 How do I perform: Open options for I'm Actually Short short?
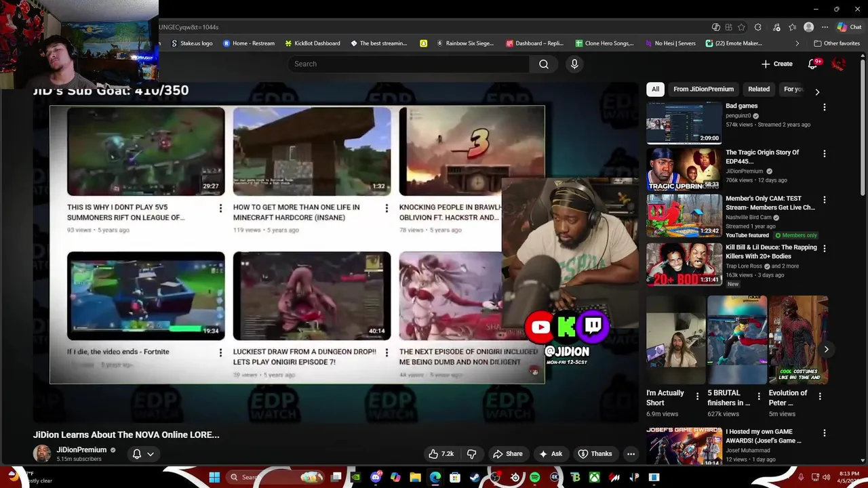pos(697,396)
